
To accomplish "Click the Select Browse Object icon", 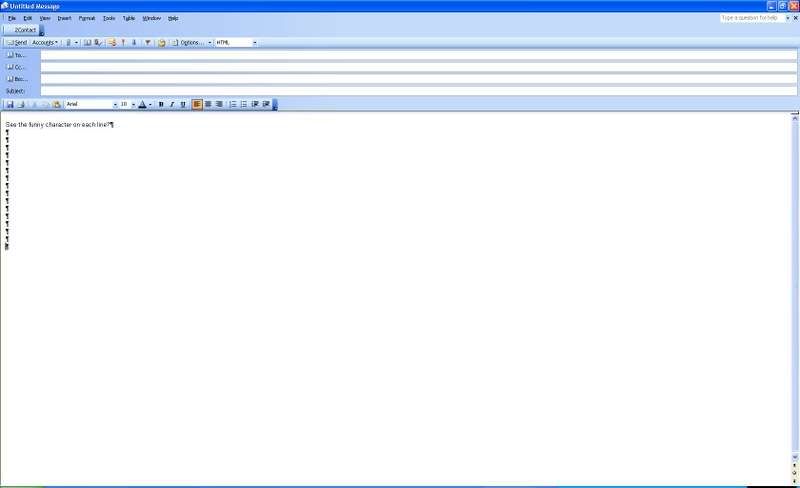I will pyautogui.click(x=794, y=473).
